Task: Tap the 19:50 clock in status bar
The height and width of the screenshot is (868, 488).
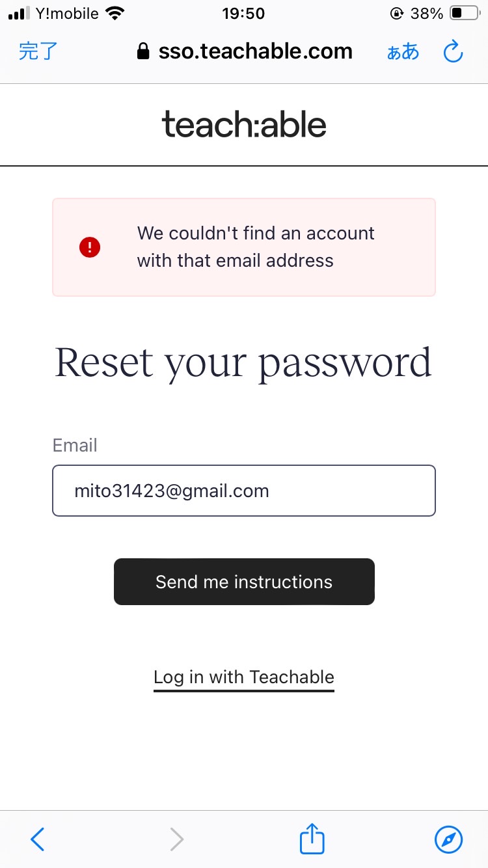Action: (x=243, y=14)
